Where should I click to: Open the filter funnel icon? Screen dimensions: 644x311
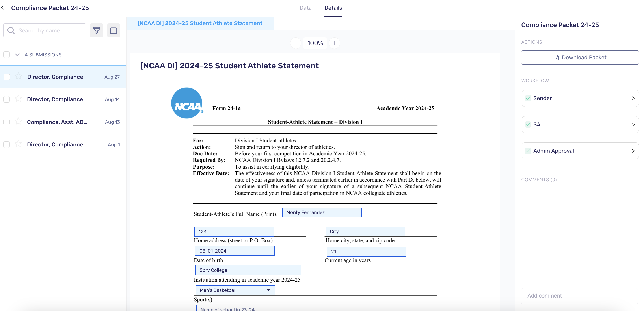pos(97,30)
